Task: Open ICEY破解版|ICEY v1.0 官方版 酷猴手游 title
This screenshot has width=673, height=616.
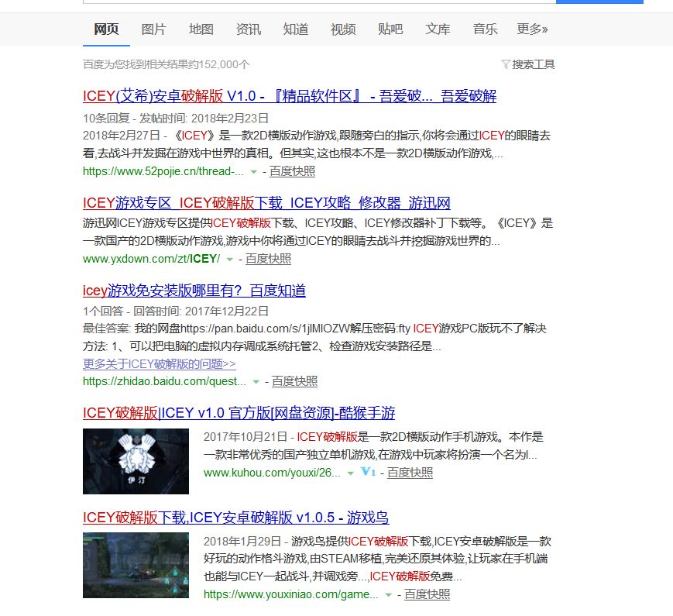Action: pos(239,413)
